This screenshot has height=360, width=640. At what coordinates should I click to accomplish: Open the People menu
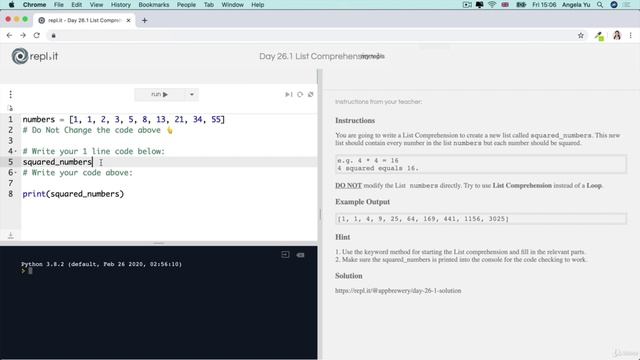(x=186, y=5)
